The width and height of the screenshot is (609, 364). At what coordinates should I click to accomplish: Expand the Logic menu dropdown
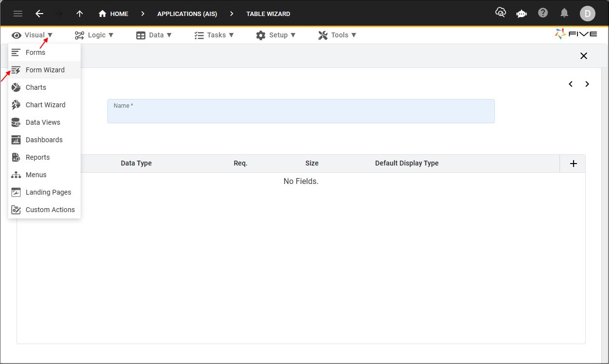coord(94,35)
